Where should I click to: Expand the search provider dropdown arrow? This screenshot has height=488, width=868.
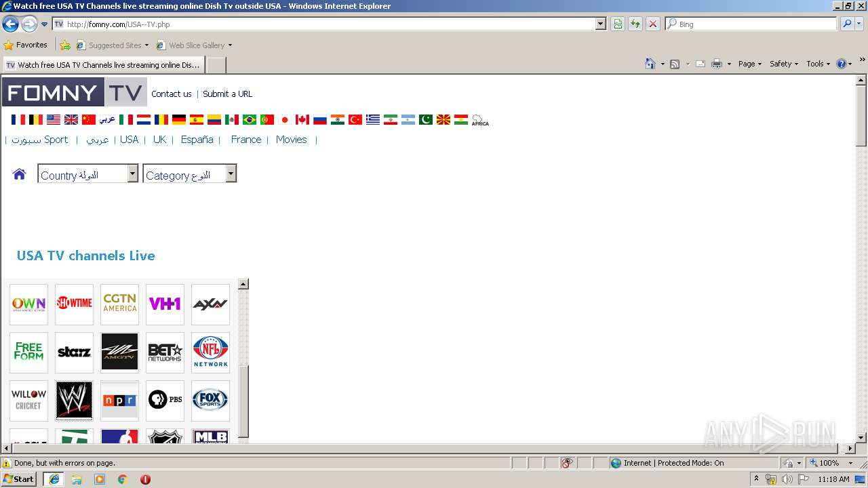860,24
